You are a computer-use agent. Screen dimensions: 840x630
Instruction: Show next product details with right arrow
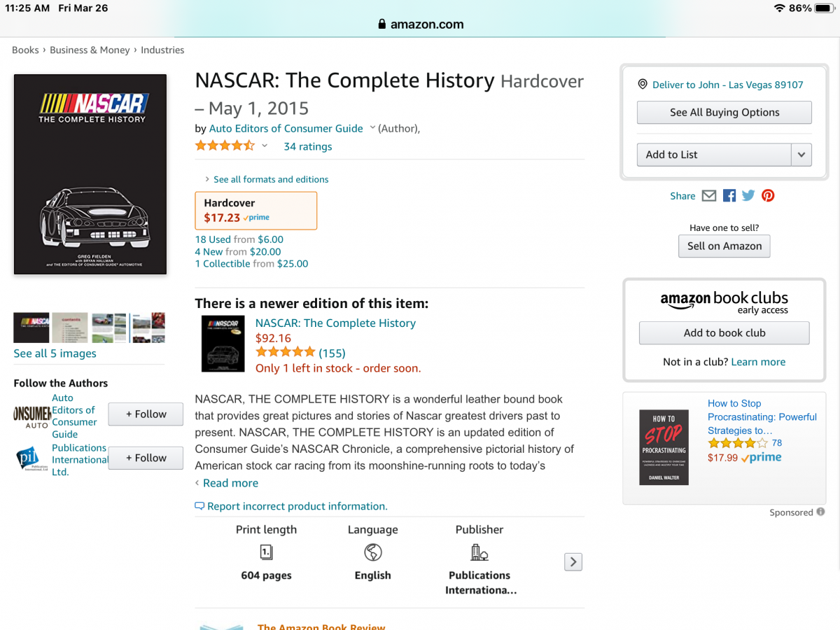(x=573, y=561)
